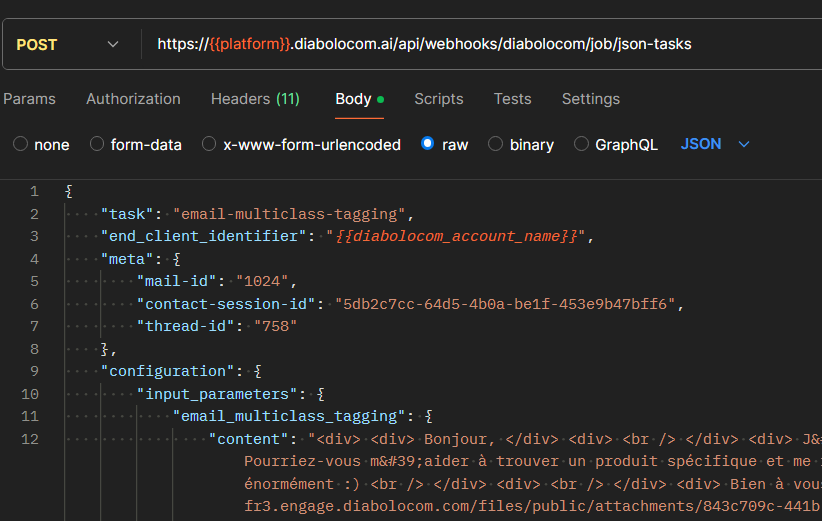Select the none body type radio
The image size is (822, 521).
(x=21, y=144)
